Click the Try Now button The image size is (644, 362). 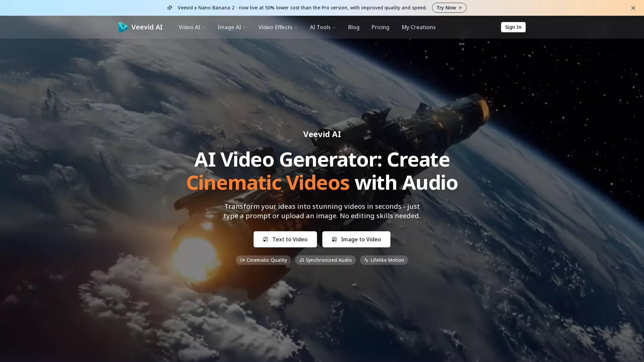(x=449, y=7)
